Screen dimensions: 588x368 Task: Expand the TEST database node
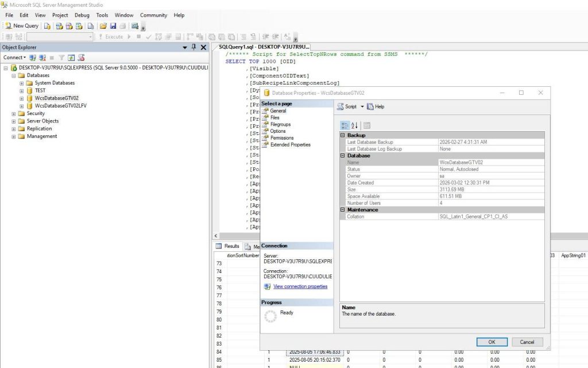coord(21,91)
